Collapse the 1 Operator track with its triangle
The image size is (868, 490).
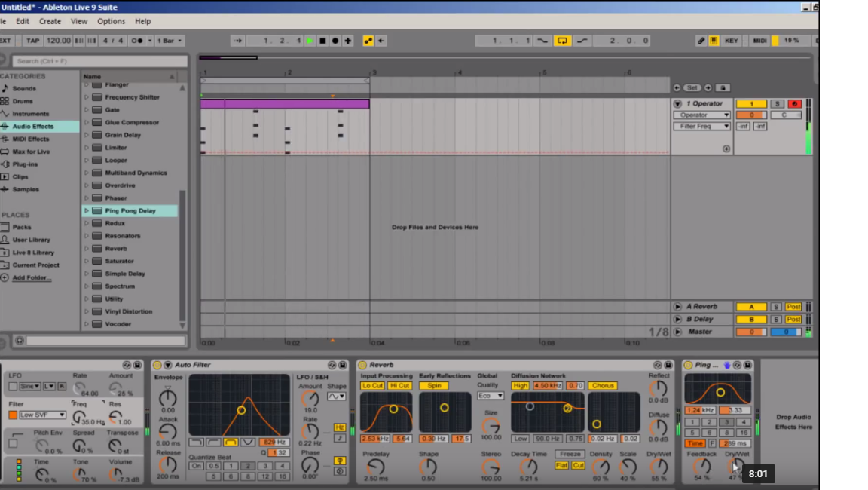(x=677, y=103)
